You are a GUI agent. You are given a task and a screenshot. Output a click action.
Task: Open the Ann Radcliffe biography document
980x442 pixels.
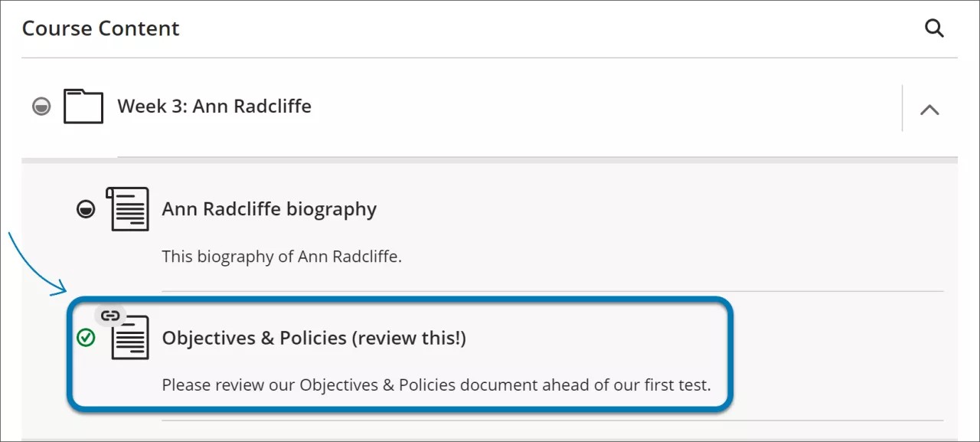269,208
